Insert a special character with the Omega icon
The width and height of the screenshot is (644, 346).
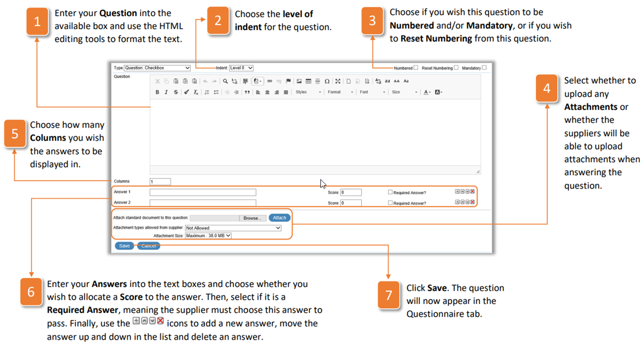327,81
